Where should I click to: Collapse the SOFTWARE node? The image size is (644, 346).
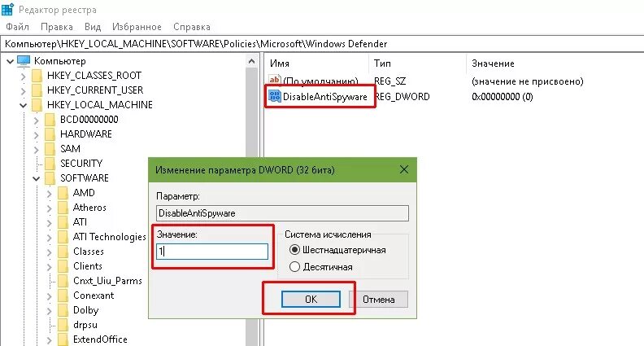[36, 178]
